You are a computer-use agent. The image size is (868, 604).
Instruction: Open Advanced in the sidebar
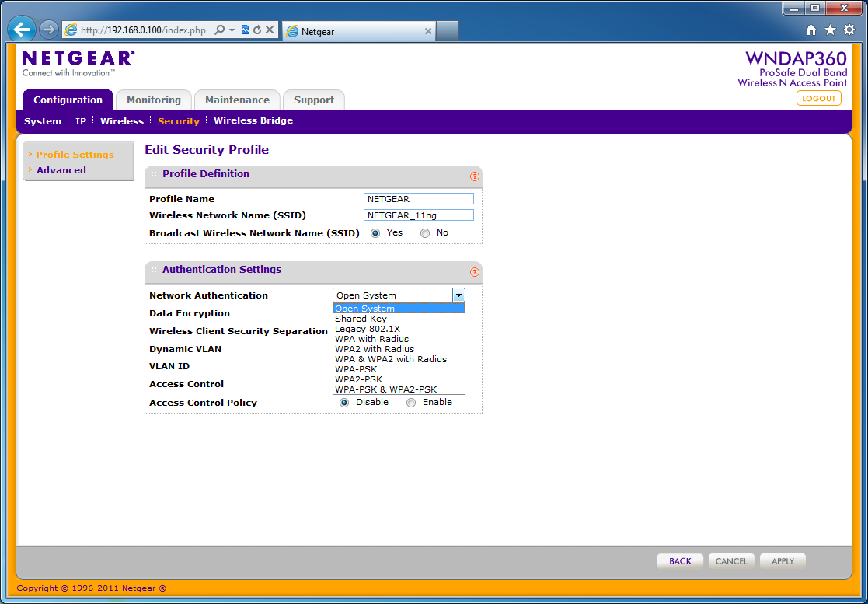click(x=61, y=170)
